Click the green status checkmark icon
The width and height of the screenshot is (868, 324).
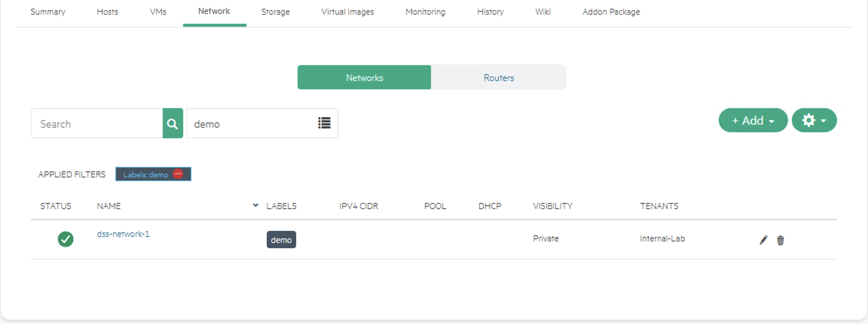click(x=66, y=239)
